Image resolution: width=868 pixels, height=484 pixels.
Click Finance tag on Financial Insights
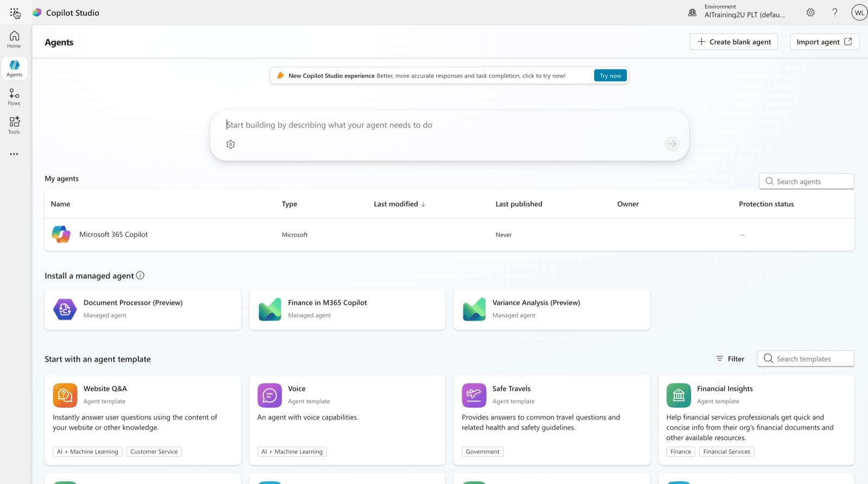[x=680, y=451]
